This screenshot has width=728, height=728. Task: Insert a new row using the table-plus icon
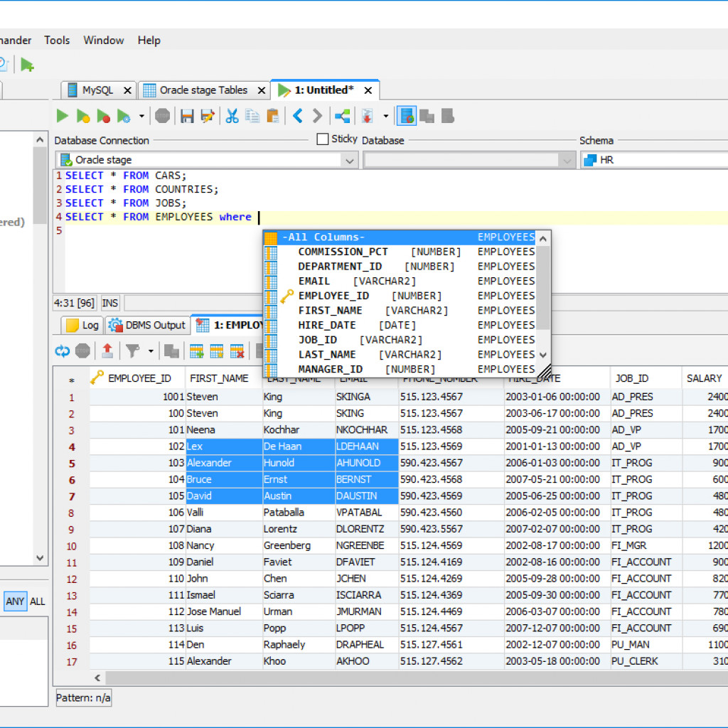click(x=196, y=350)
